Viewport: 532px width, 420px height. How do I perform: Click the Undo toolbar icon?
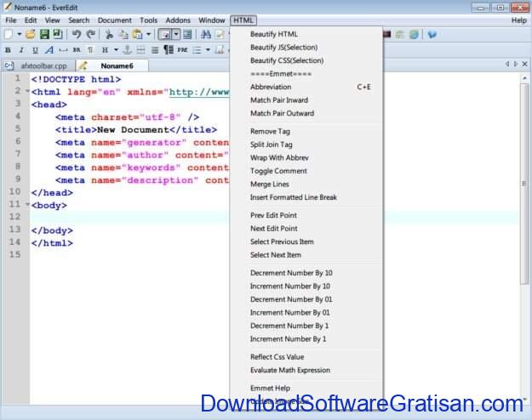(x=77, y=34)
